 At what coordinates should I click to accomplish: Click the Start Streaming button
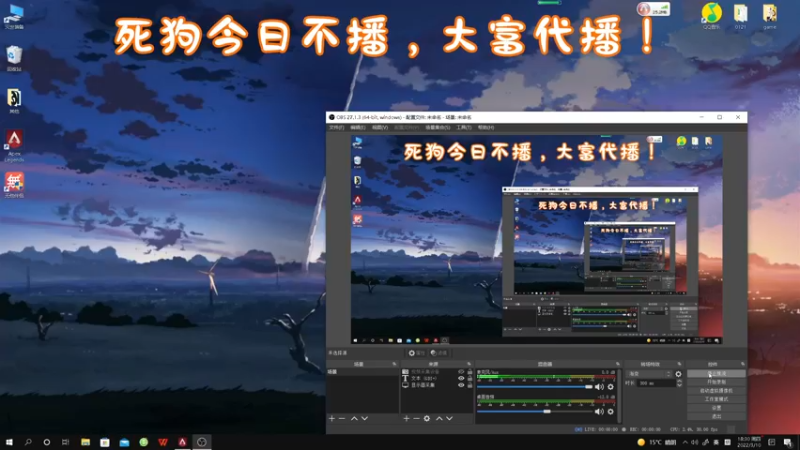click(716, 373)
